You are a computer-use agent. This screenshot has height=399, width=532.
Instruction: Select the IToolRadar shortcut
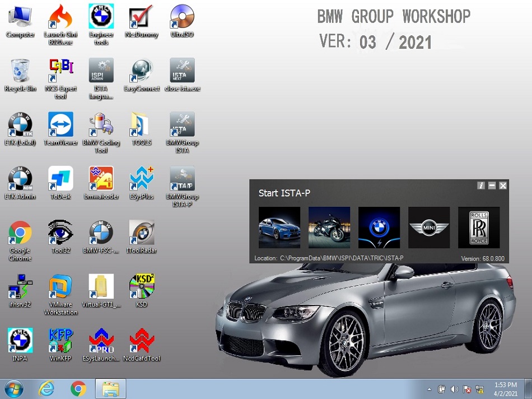[142, 237]
